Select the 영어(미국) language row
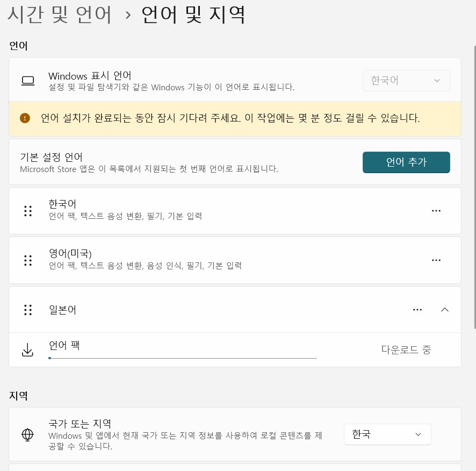 click(x=215, y=260)
